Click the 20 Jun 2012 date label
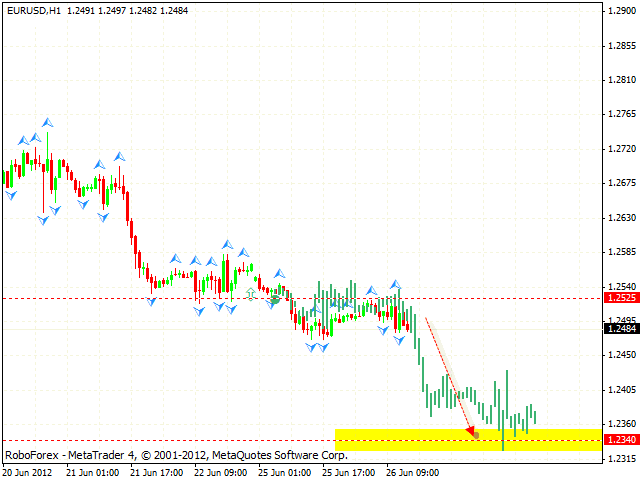 point(29,472)
